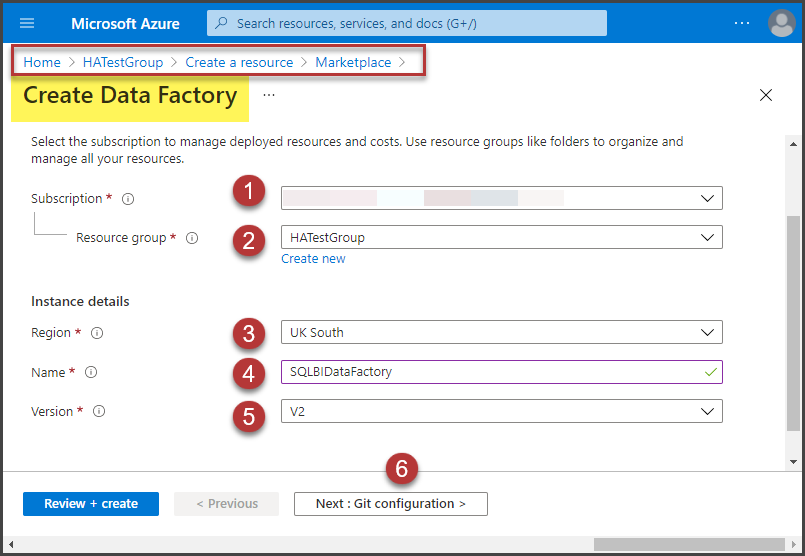The height and width of the screenshot is (556, 805).
Task: Show info tooltip for Region
Action: (x=97, y=333)
